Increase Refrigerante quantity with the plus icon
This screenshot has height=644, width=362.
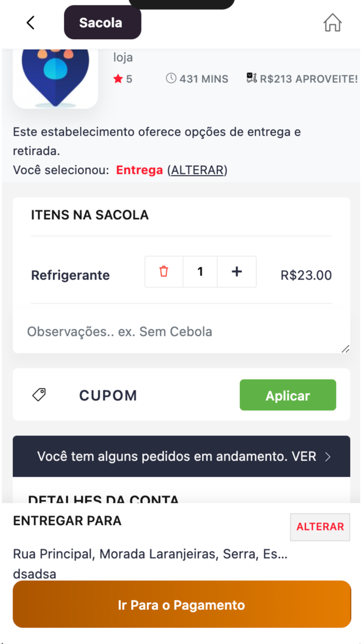coord(237,271)
